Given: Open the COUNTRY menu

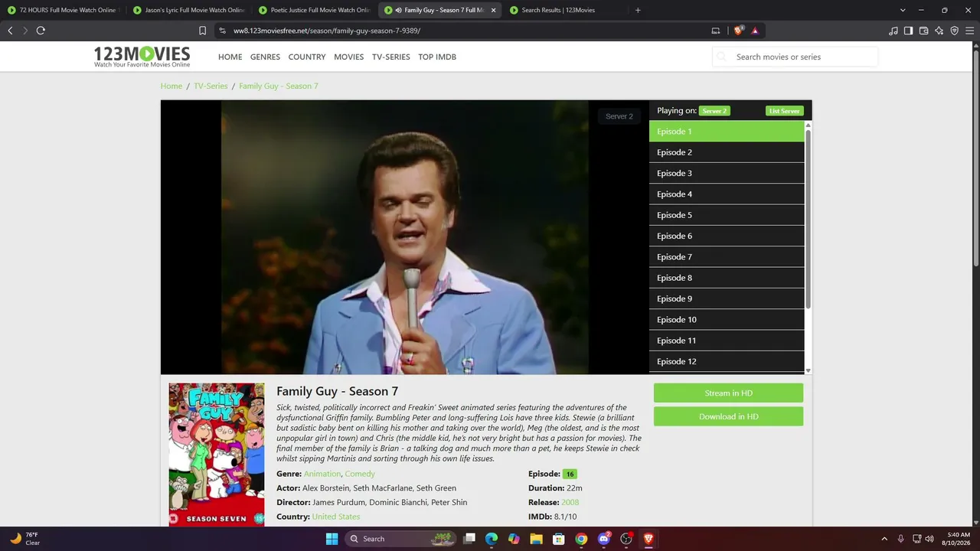Looking at the screenshot, I should 307,57.
